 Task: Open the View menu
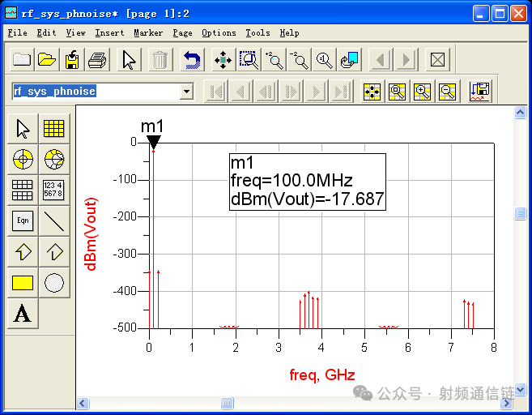click(x=75, y=33)
